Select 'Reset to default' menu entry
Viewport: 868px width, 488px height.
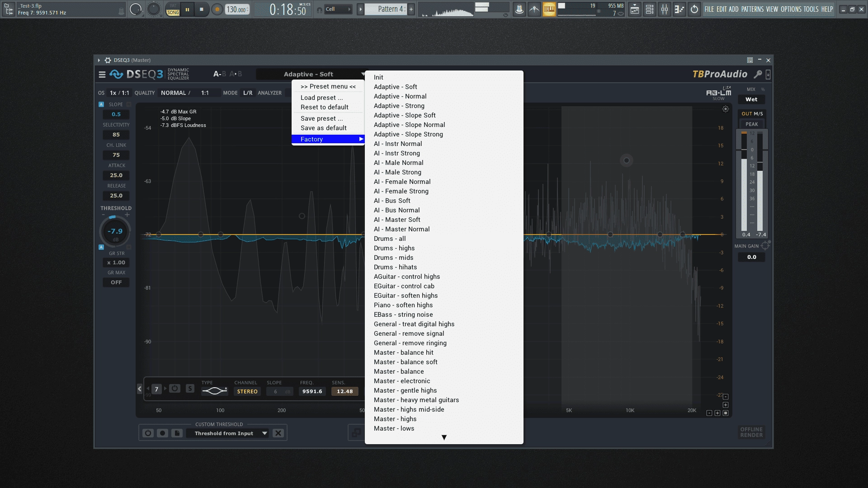[x=328, y=107]
